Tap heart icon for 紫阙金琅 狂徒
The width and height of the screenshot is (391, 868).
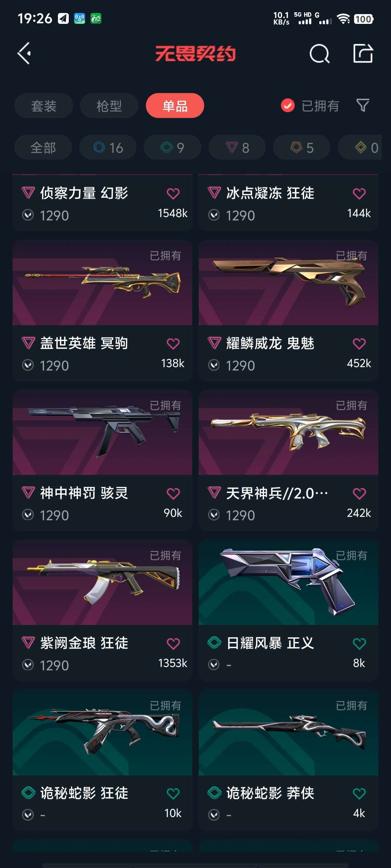(x=173, y=643)
